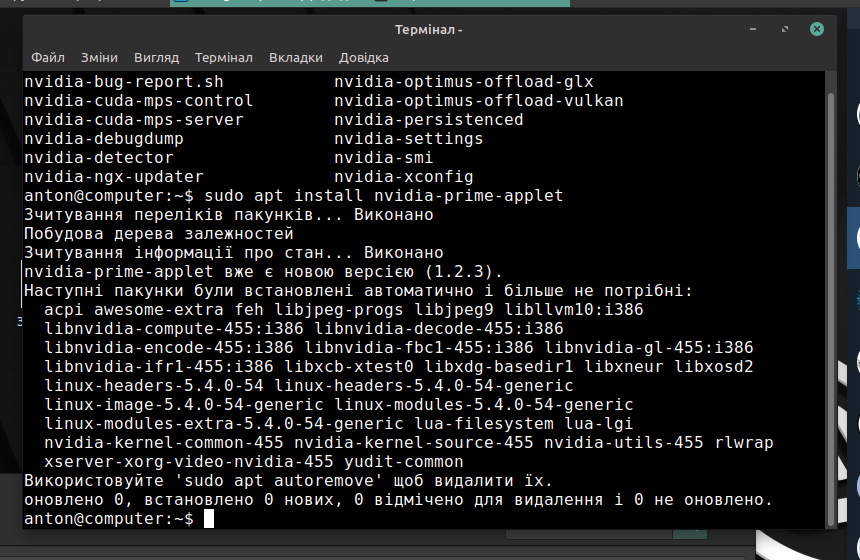Minimize the terminal window
Screen dimensions: 860x560
tap(753, 29)
